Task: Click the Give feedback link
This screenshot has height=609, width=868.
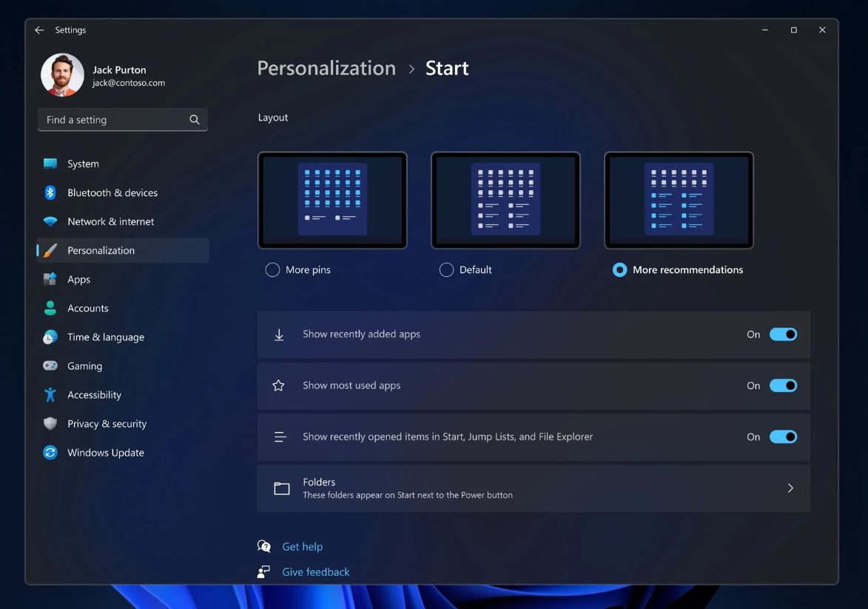Action: pyautogui.click(x=316, y=572)
